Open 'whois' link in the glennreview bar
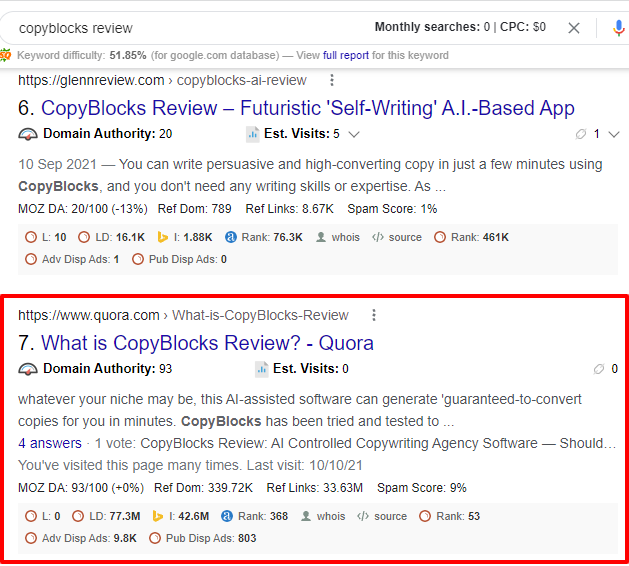The image size is (629, 566). [x=338, y=237]
